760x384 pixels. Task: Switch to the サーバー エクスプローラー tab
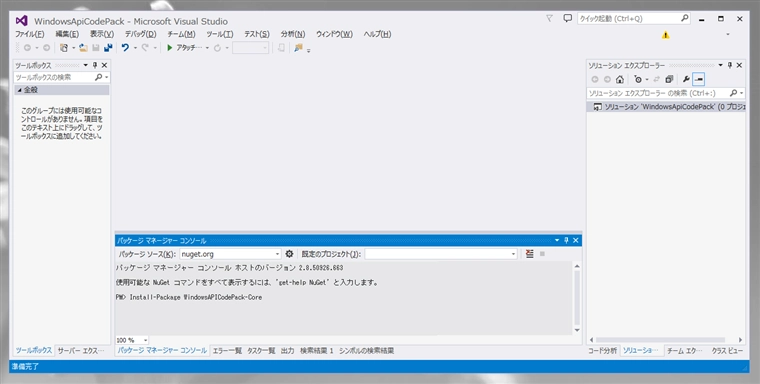point(81,351)
